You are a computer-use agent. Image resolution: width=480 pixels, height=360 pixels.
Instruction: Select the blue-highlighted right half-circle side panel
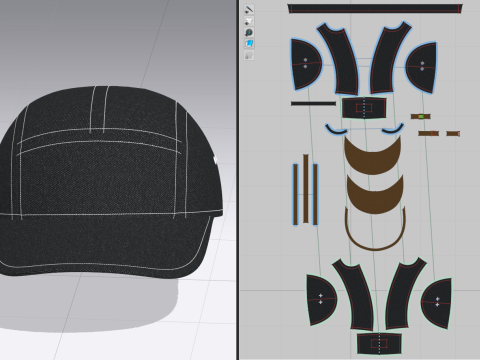(423, 67)
